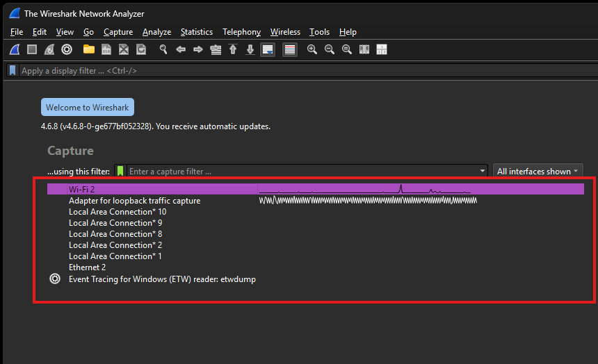Select Local Area Connection* 8 interface
The height and width of the screenshot is (364, 598).
coord(316,233)
